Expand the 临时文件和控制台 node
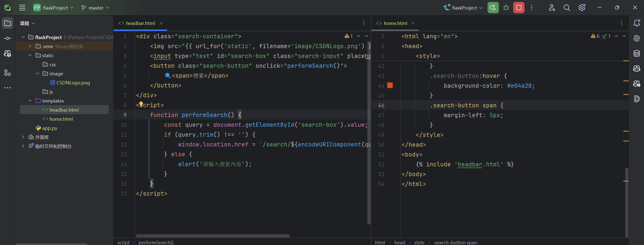Screen dimensions: 644x245 point(23,146)
